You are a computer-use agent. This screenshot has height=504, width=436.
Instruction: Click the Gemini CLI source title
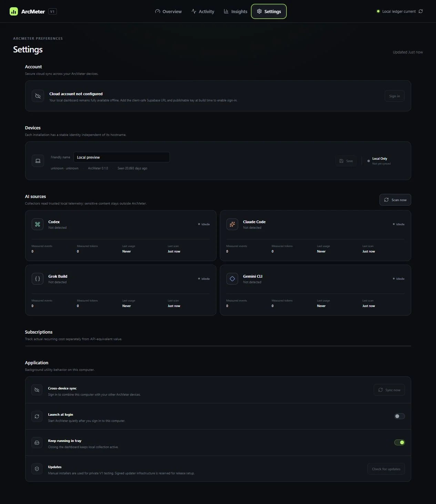point(253,276)
